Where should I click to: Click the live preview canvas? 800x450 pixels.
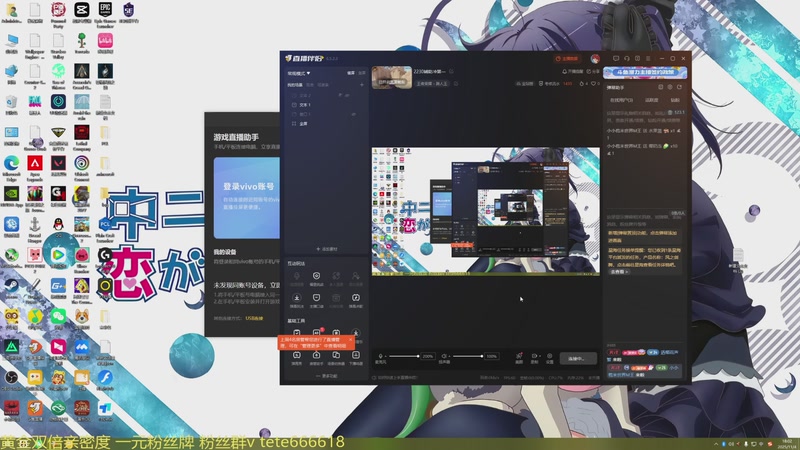(486, 212)
